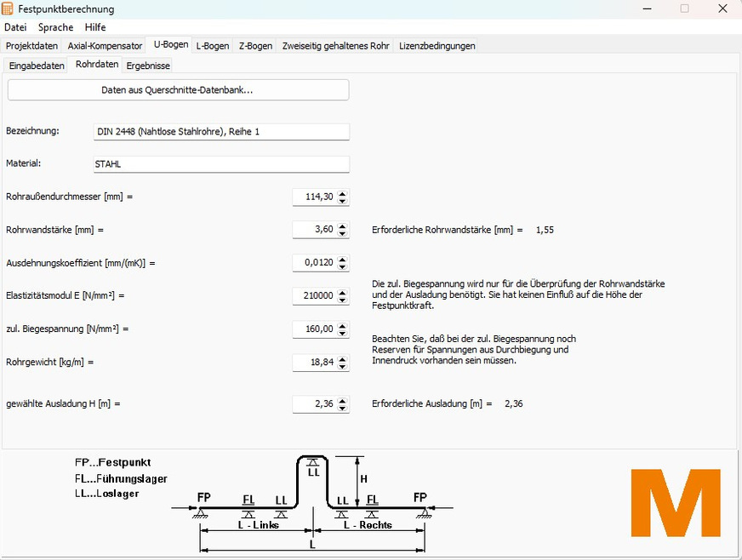This screenshot has width=742, height=560.
Task: Switch to the Ergebnisse sub-tab
Action: [x=148, y=66]
